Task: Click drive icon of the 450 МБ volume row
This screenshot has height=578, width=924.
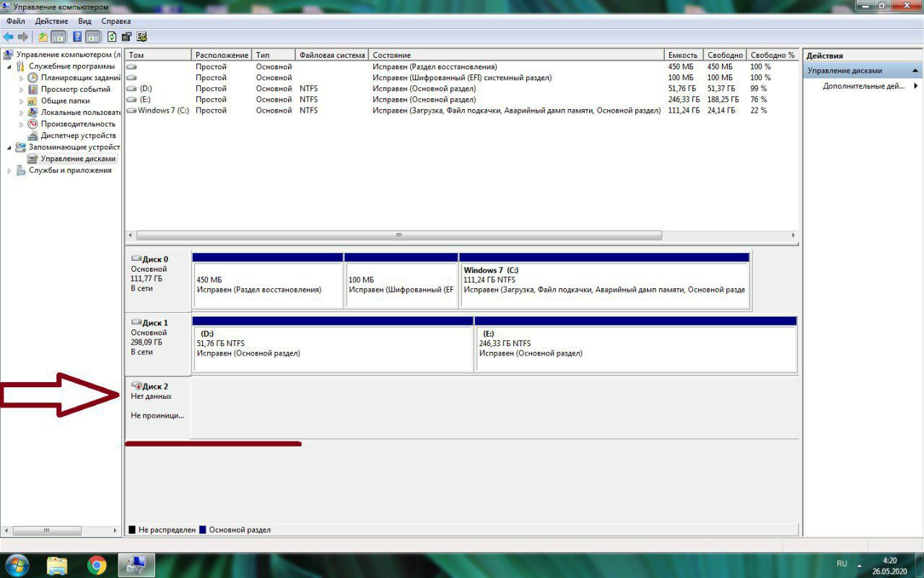Action: coord(131,66)
